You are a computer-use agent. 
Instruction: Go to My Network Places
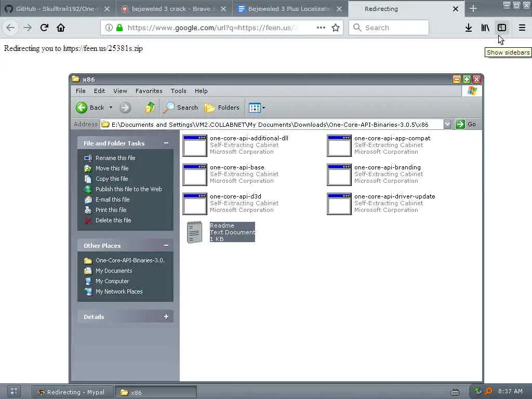point(119,291)
